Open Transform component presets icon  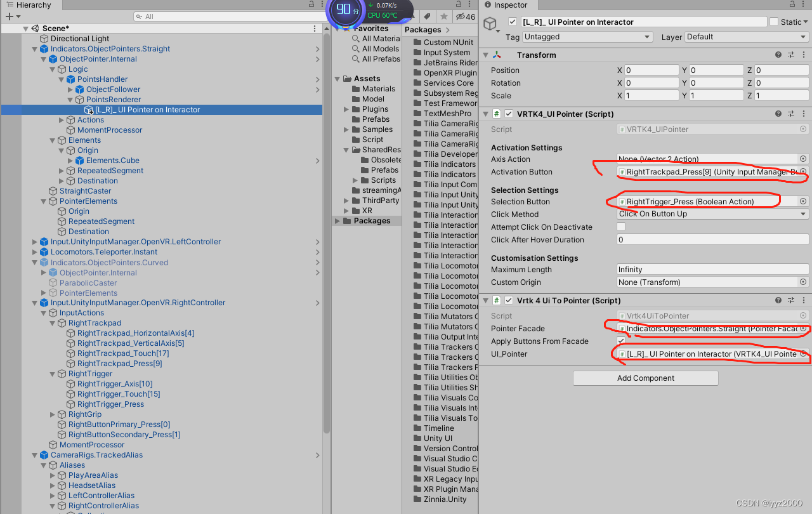(791, 55)
